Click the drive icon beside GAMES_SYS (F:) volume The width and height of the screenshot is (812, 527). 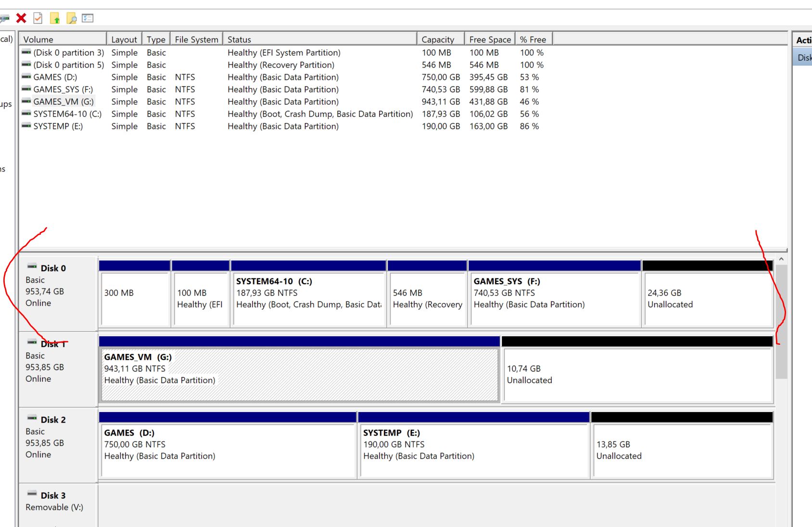(x=26, y=89)
